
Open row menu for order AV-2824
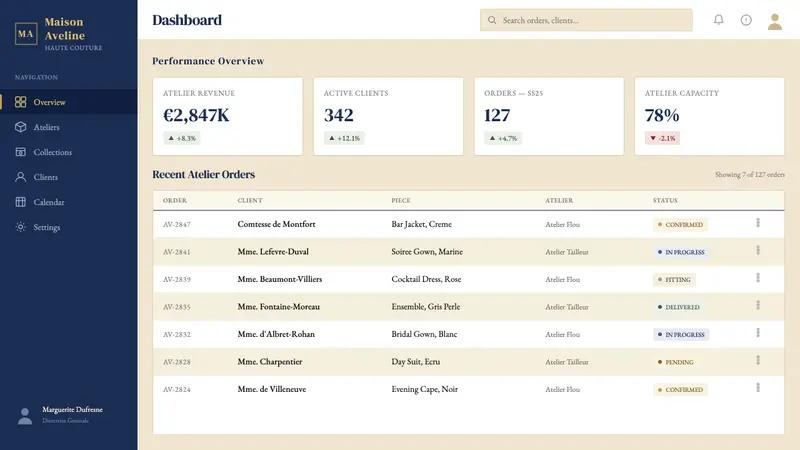point(758,388)
